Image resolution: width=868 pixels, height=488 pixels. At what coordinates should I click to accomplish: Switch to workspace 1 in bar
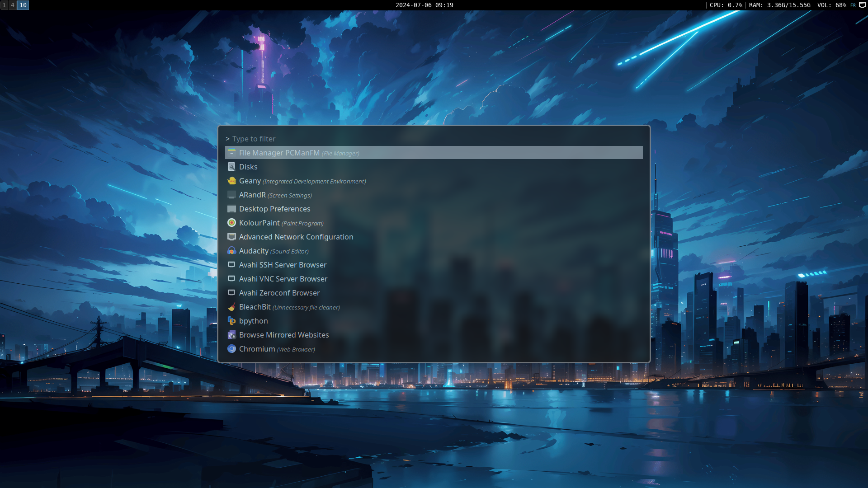pyautogui.click(x=4, y=5)
